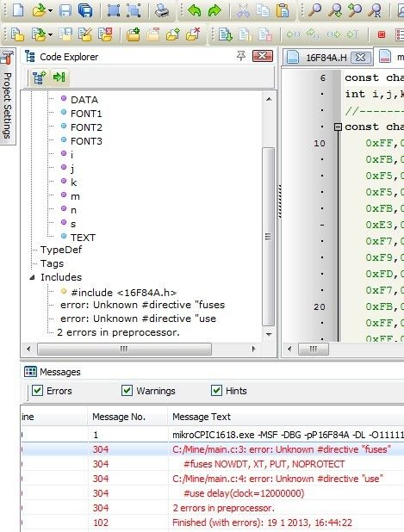Collapse the code fold marker at const char

coord(338,127)
